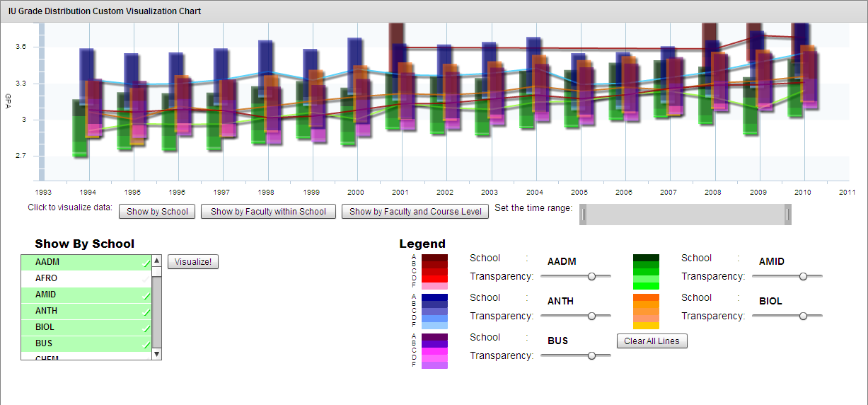Click the Visualize! button
This screenshot has width=868, height=405.
tap(193, 262)
